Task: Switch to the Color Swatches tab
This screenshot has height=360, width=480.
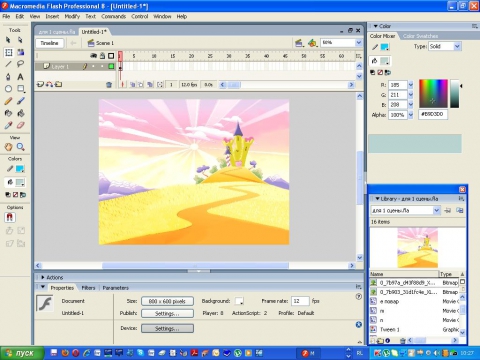Action: coord(420,36)
